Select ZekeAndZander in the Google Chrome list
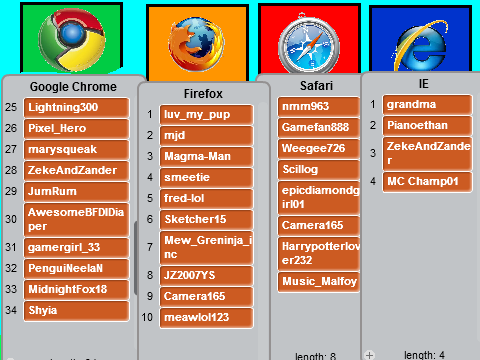This screenshot has width=480, height=360. point(76,170)
